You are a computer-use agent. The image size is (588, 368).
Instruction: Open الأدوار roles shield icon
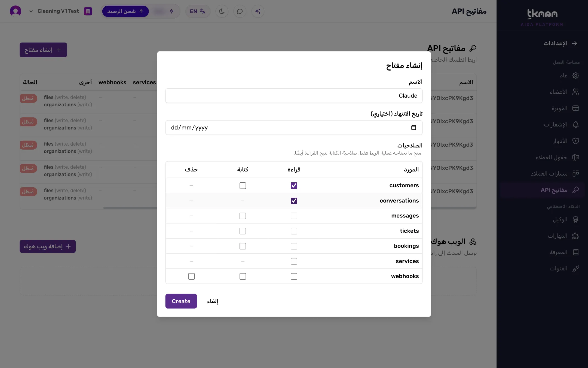tap(575, 141)
